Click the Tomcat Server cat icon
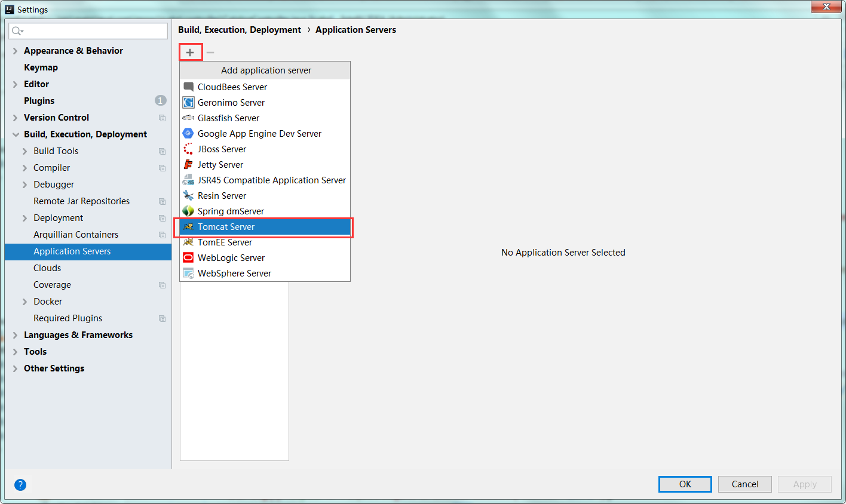 (188, 227)
